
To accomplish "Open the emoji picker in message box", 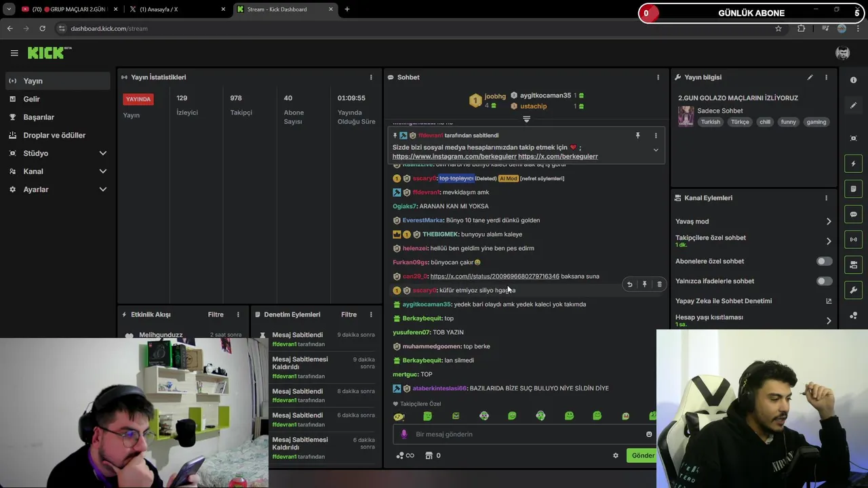I will click(x=649, y=434).
